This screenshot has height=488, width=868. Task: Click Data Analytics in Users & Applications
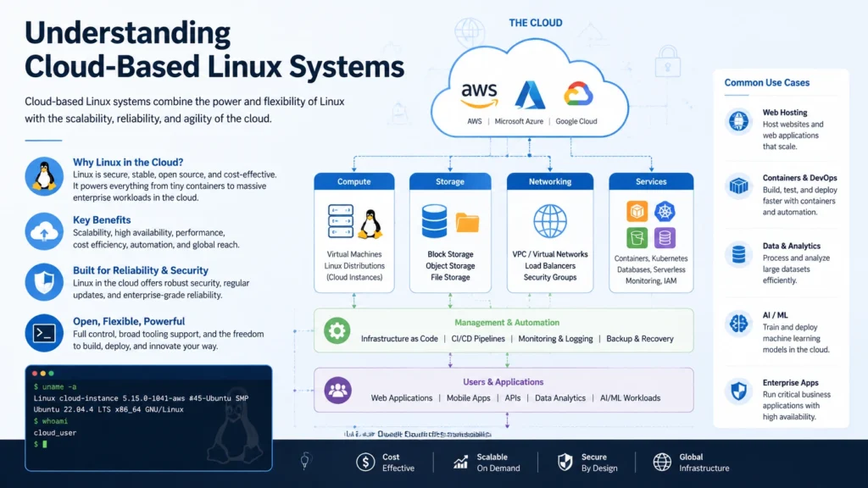559,398
